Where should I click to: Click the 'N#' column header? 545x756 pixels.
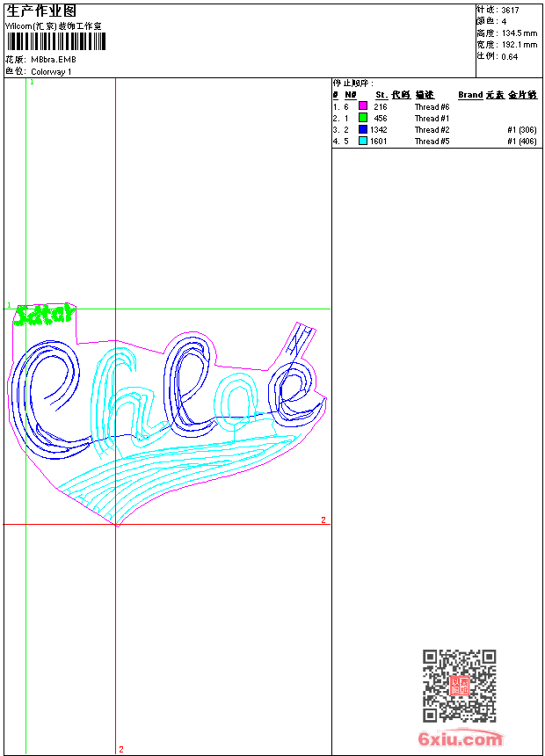[351, 95]
